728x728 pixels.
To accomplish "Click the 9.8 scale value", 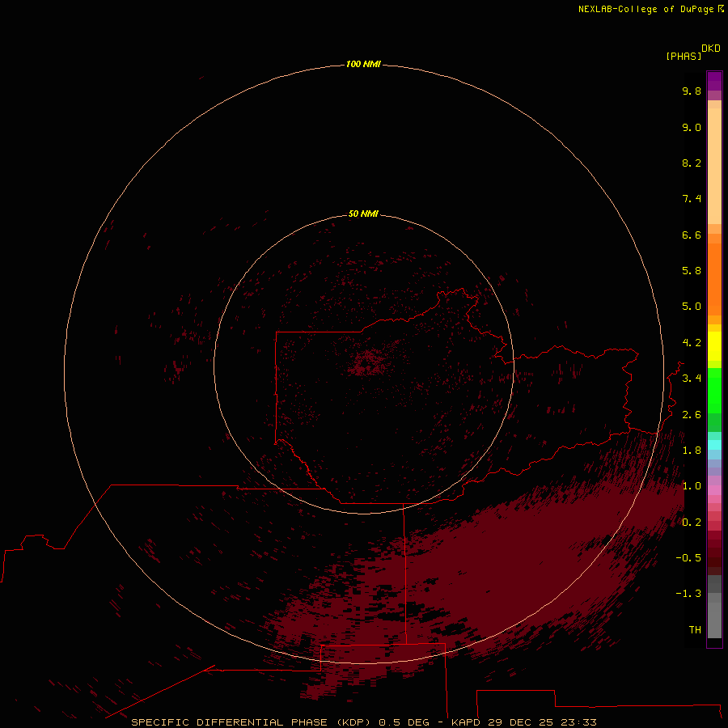I will point(692,91).
